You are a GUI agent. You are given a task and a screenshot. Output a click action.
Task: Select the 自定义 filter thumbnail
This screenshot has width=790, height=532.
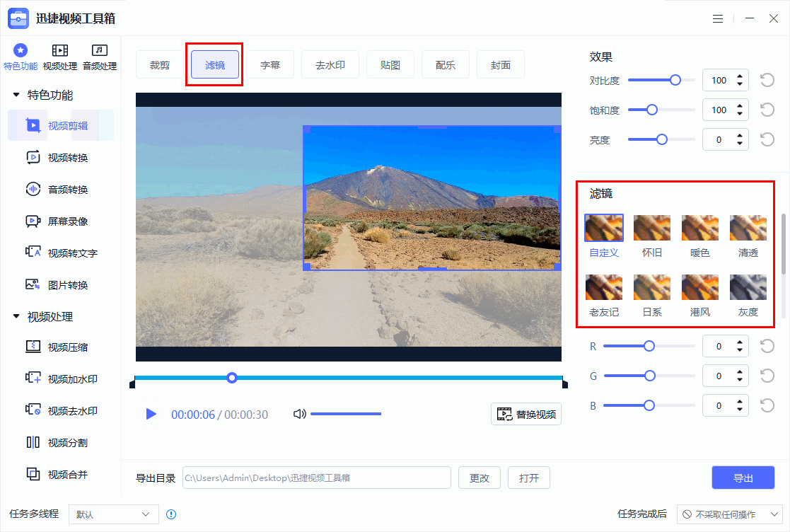pos(604,228)
